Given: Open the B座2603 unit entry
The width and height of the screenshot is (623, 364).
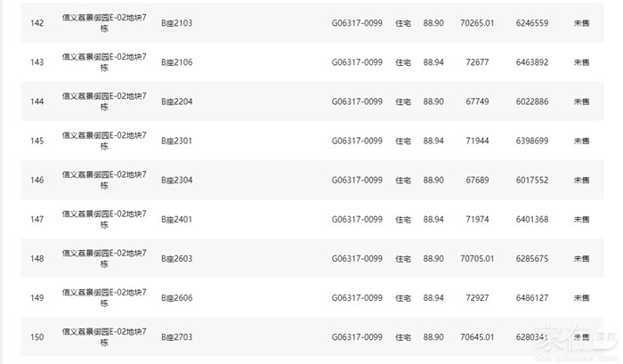Looking at the screenshot, I should (x=176, y=259).
